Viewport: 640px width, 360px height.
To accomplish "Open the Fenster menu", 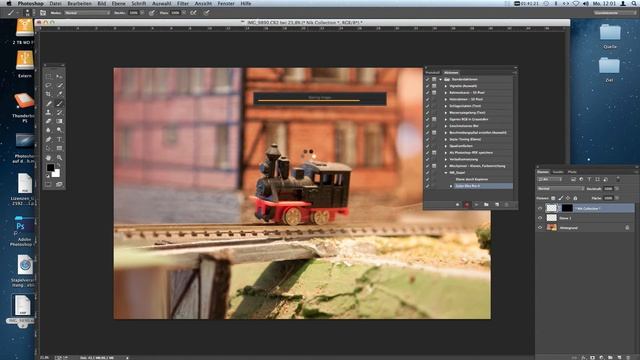I will coord(226,3).
